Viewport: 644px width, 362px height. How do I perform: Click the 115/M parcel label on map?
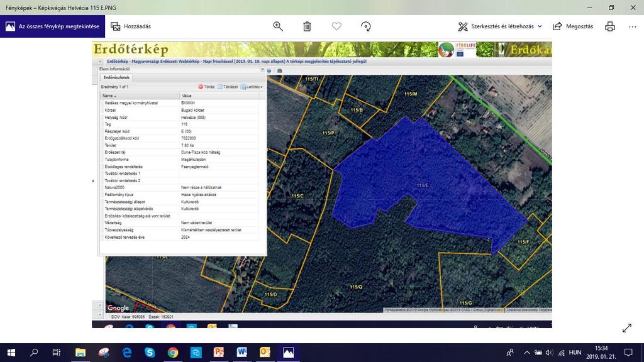[410, 94]
